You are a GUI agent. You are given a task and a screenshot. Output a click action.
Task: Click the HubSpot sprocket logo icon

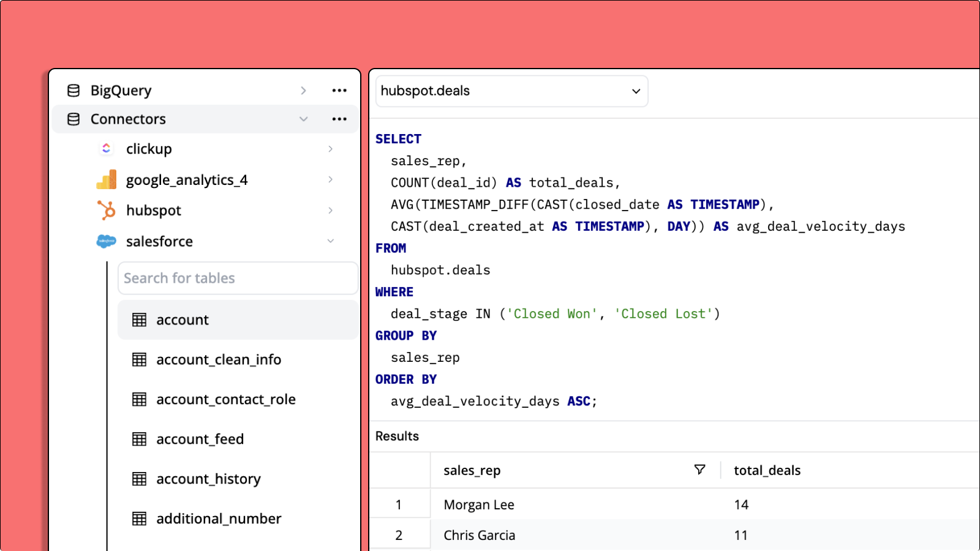tap(106, 211)
